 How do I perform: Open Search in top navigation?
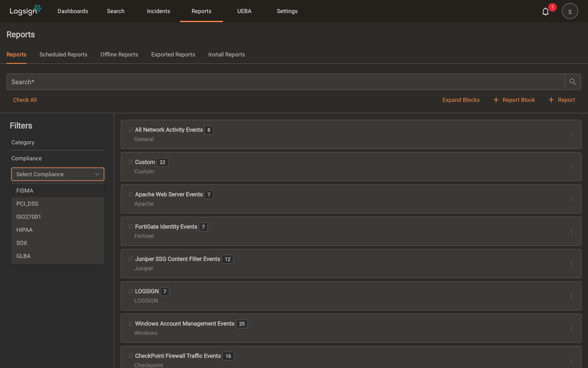tap(116, 11)
